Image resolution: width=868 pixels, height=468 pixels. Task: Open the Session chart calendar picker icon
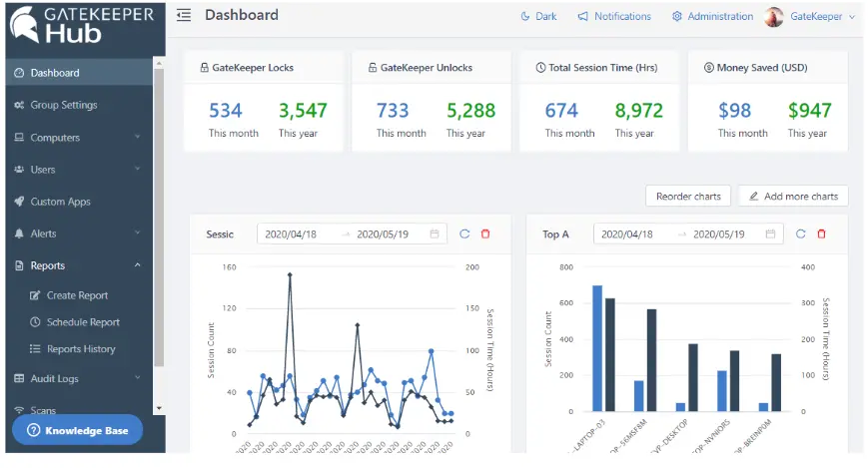(434, 234)
